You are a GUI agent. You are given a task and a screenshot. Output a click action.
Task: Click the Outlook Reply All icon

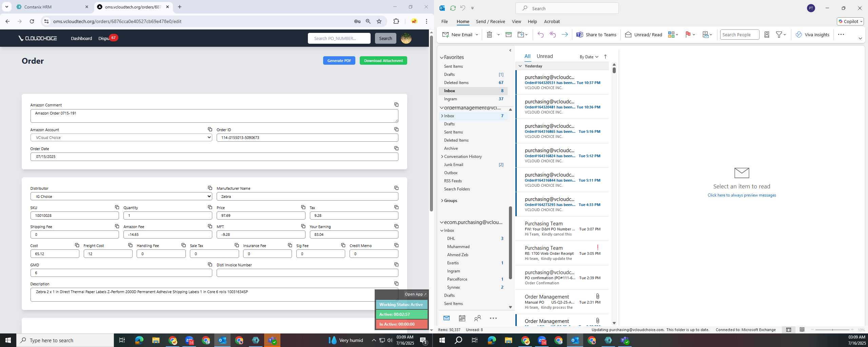point(553,35)
